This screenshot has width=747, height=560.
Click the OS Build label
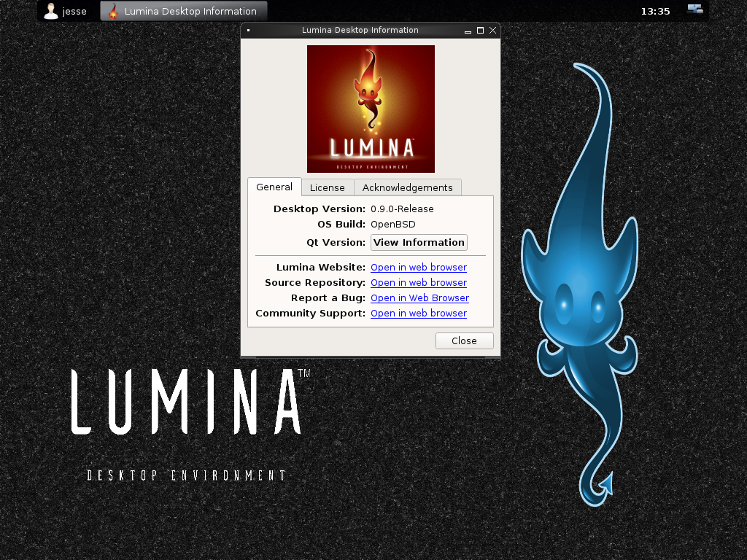coord(341,225)
